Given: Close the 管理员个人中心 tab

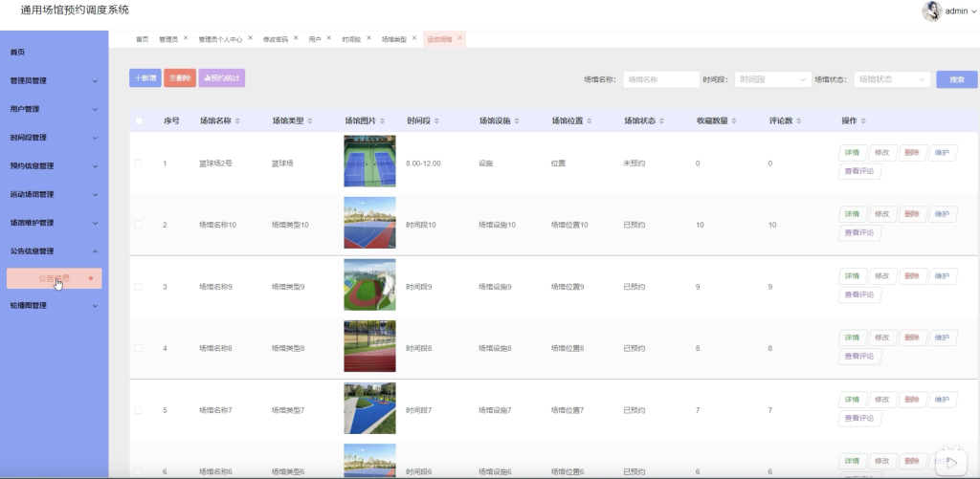Looking at the screenshot, I should click(250, 38).
